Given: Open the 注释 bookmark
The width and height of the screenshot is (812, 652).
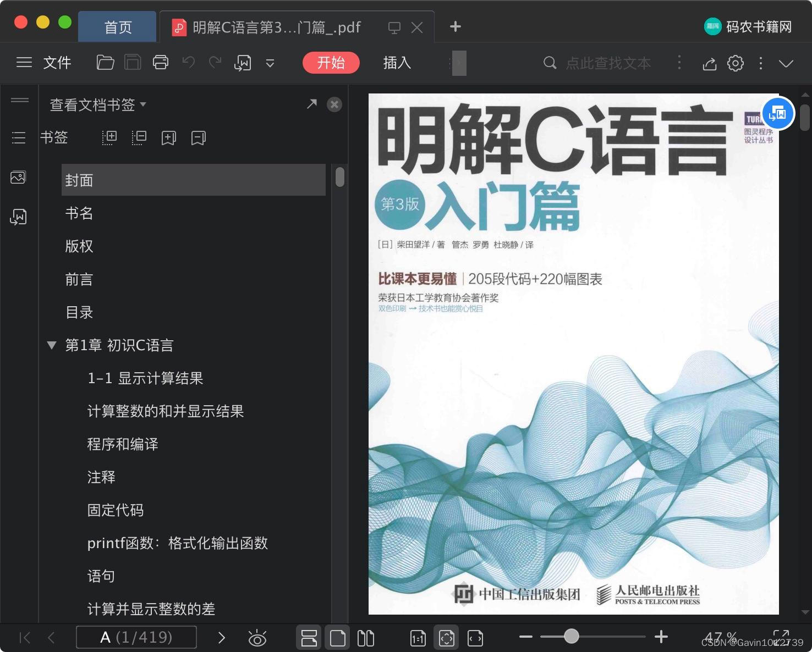Looking at the screenshot, I should 101,477.
